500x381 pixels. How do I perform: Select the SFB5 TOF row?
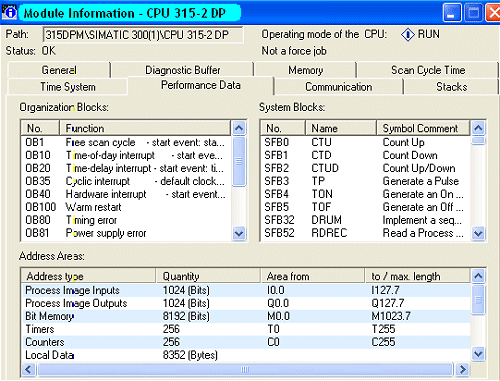(x=366, y=207)
